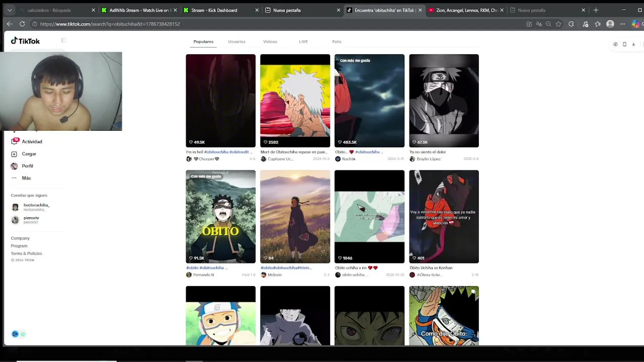Open browser extensions puzzle icon

click(571, 24)
